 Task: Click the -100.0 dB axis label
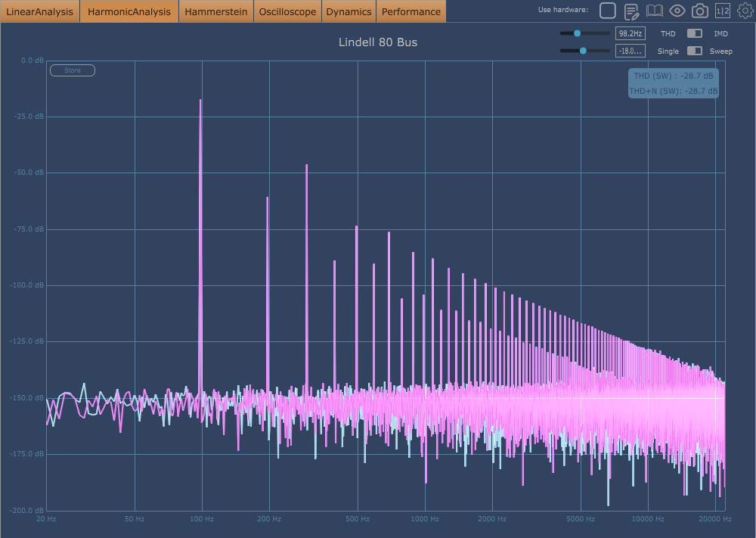(26, 285)
